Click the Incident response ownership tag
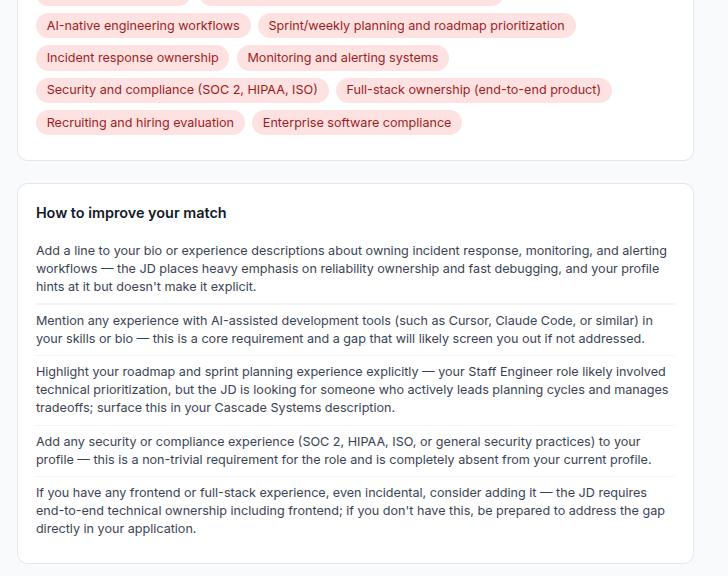The image size is (728, 576). (x=132, y=58)
